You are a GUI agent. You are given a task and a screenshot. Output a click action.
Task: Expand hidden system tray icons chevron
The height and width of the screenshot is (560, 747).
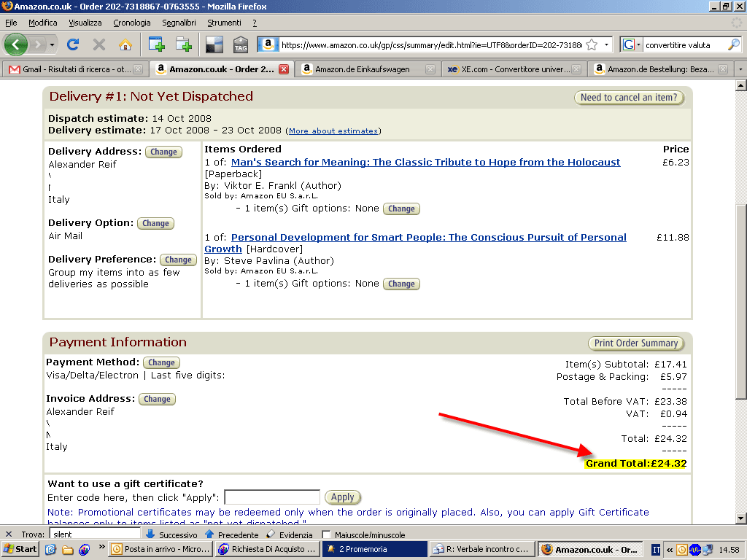670,550
